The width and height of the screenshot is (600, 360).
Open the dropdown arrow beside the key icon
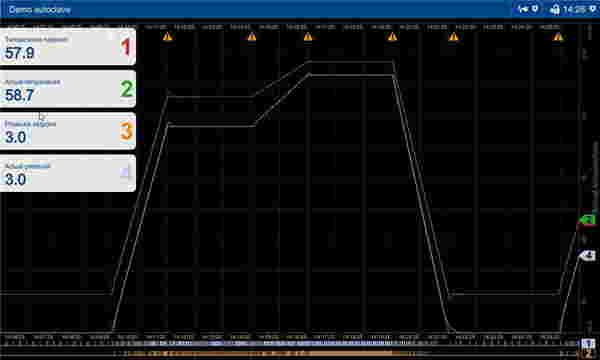coord(535,8)
